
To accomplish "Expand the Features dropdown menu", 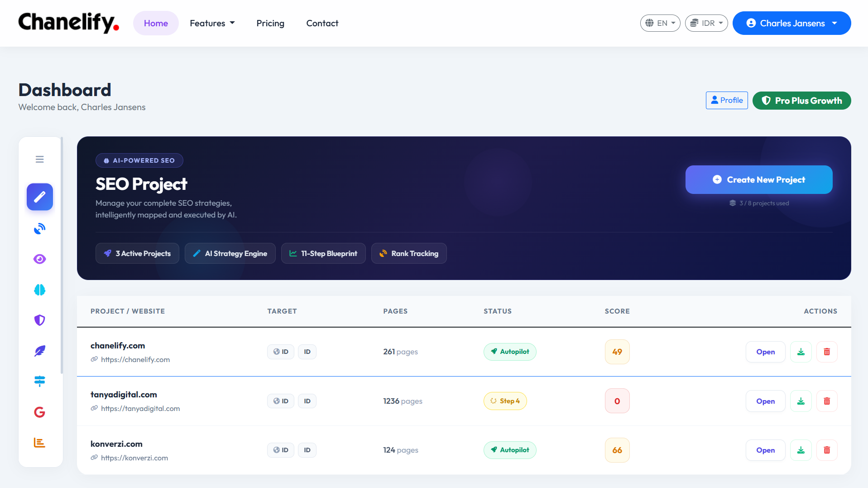I will (x=212, y=23).
